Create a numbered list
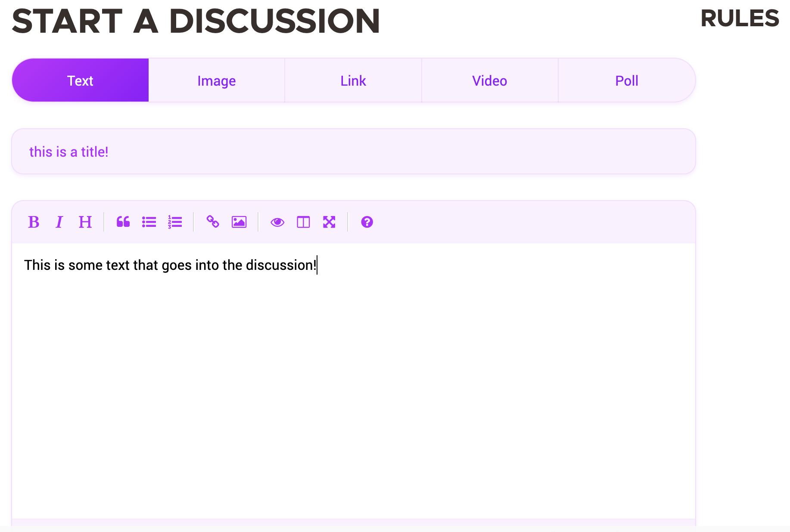This screenshot has width=790, height=532. (x=175, y=222)
